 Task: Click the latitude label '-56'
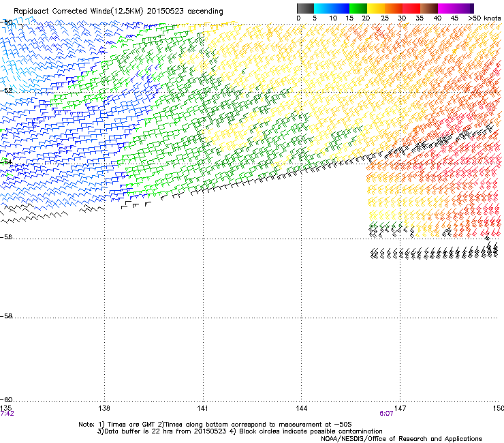pyautogui.click(x=6, y=237)
